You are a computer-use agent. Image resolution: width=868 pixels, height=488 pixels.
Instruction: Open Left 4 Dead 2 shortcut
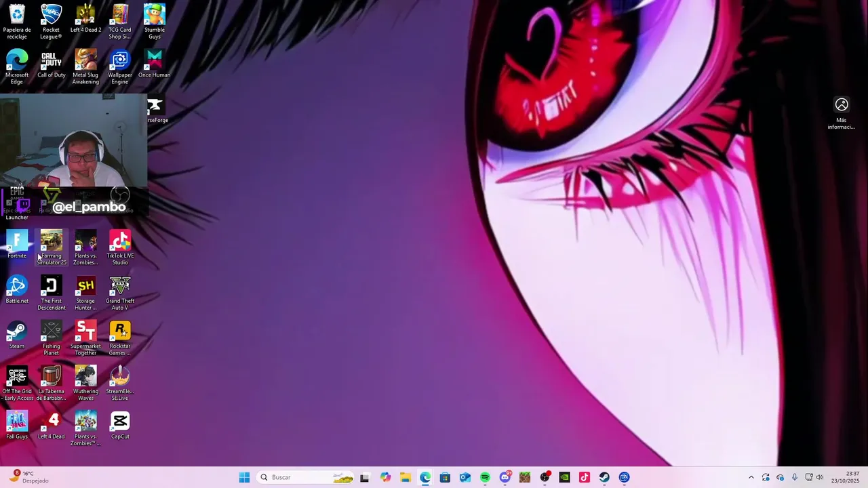pyautogui.click(x=85, y=19)
